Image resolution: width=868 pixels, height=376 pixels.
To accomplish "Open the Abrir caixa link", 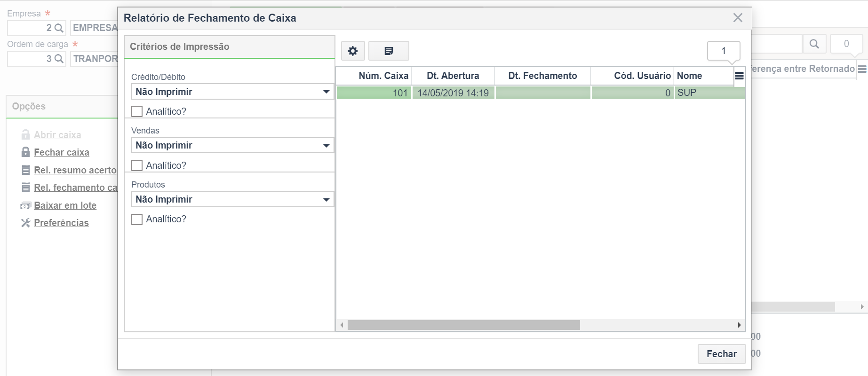I will (57, 135).
